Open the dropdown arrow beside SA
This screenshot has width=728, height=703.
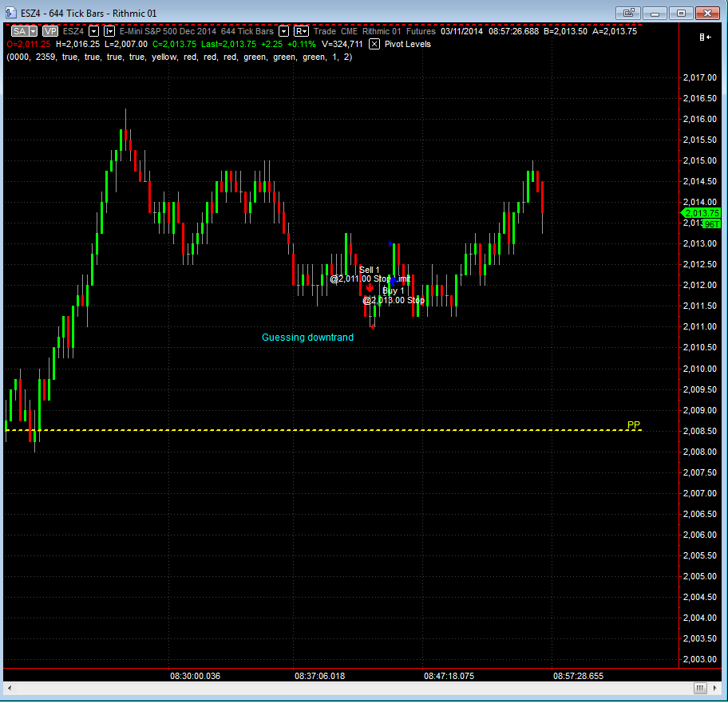(x=33, y=31)
